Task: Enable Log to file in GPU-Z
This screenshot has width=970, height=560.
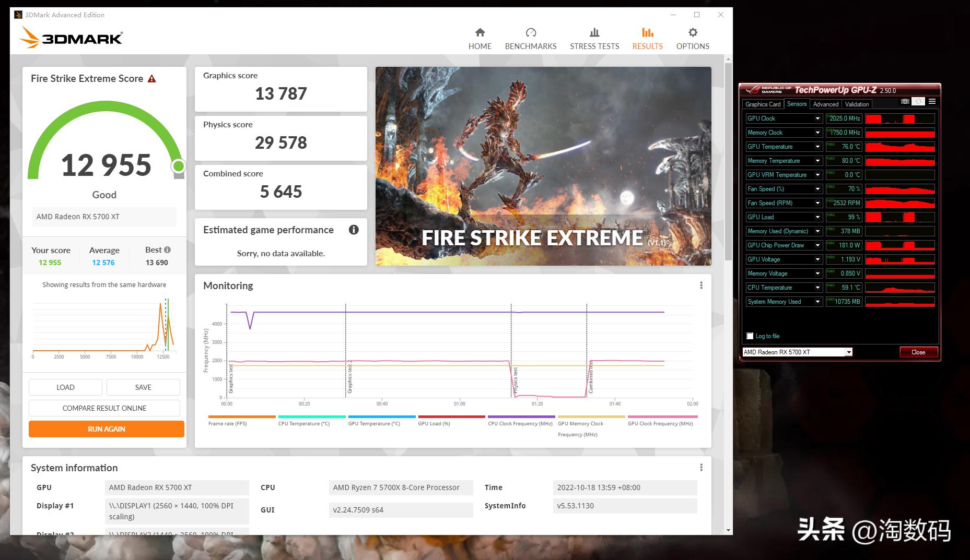Action: tap(750, 336)
